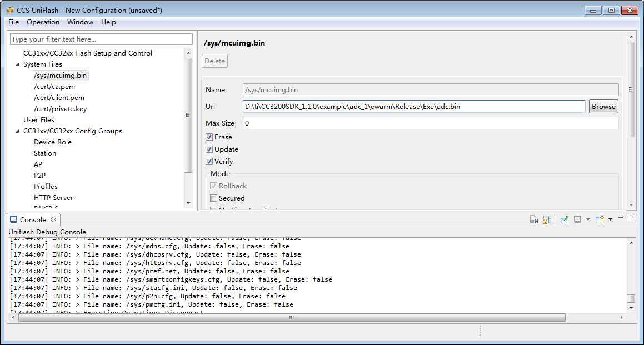Image resolution: width=644 pixels, height=345 pixels.
Task: Click the Browse button
Action: point(603,106)
